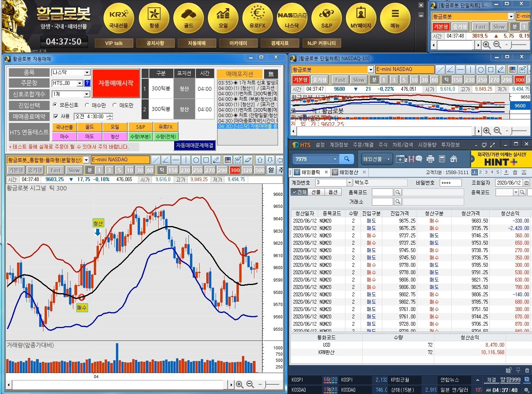Zoom in on the main chart

[x=240, y=384]
